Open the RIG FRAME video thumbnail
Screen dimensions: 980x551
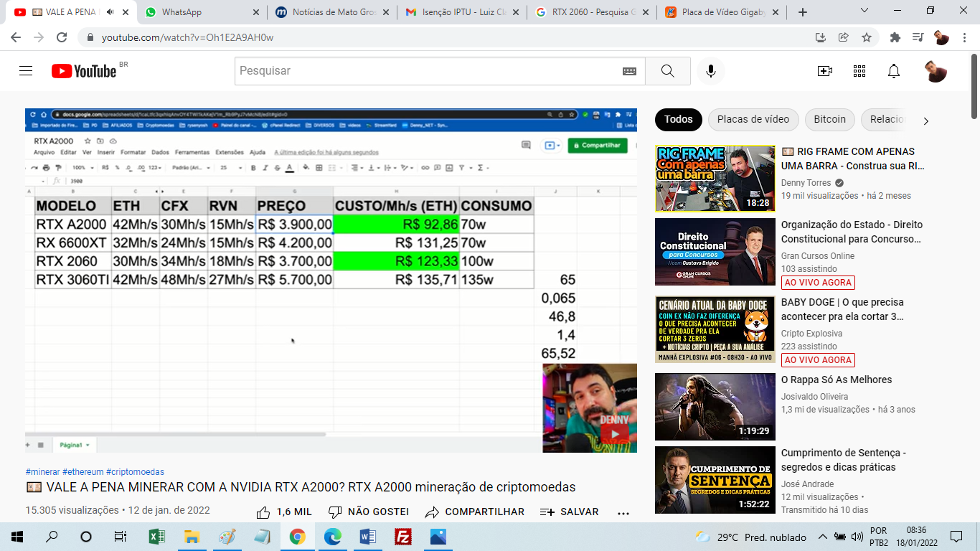(x=715, y=179)
